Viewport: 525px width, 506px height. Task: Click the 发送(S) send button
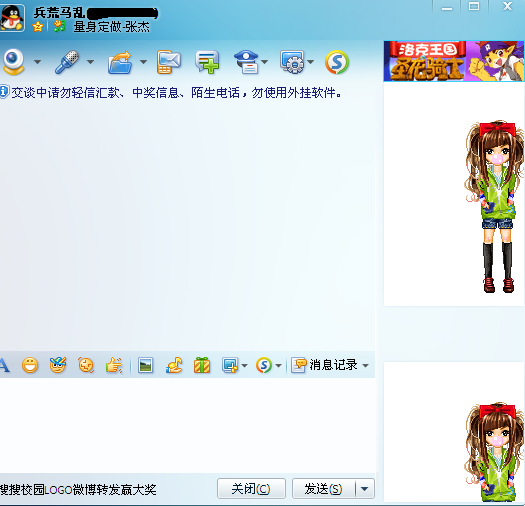(x=323, y=489)
